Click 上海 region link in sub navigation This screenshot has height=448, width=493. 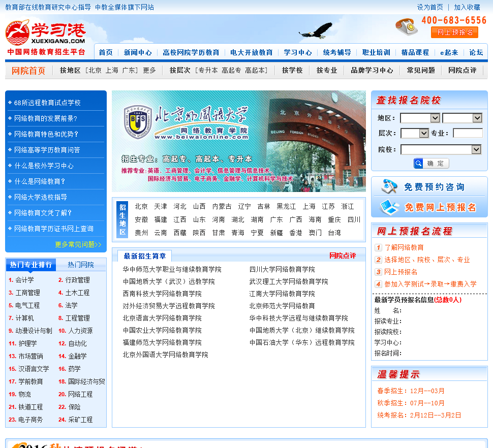(112, 71)
